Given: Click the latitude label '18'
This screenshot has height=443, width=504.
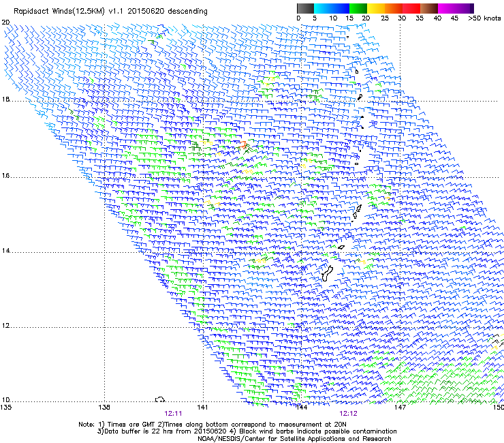Looking at the screenshot, I should point(5,100).
